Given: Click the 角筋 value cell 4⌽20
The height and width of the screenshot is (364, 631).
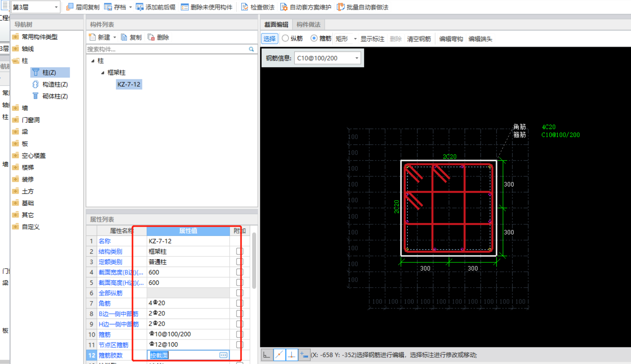Looking at the screenshot, I should [188, 303].
